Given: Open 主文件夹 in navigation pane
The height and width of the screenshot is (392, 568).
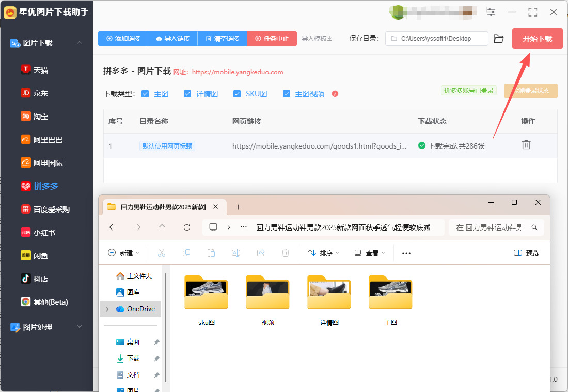Looking at the screenshot, I should coord(134,276).
